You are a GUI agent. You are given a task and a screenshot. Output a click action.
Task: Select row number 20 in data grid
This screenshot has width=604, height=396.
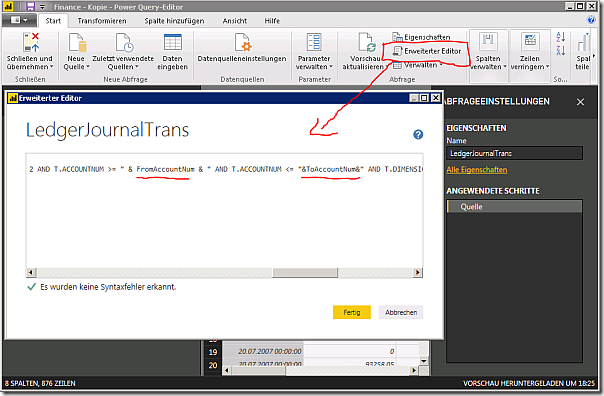tap(213, 365)
